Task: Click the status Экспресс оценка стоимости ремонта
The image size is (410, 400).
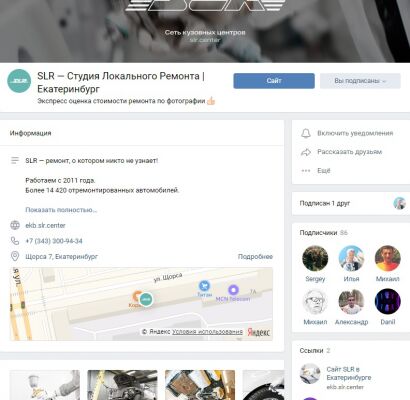Action: [x=127, y=101]
